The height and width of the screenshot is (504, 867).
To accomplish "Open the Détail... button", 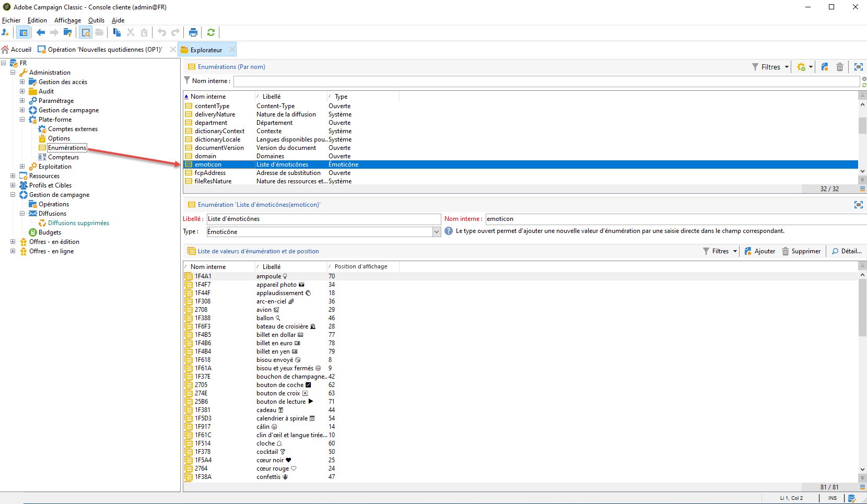I will pyautogui.click(x=847, y=251).
